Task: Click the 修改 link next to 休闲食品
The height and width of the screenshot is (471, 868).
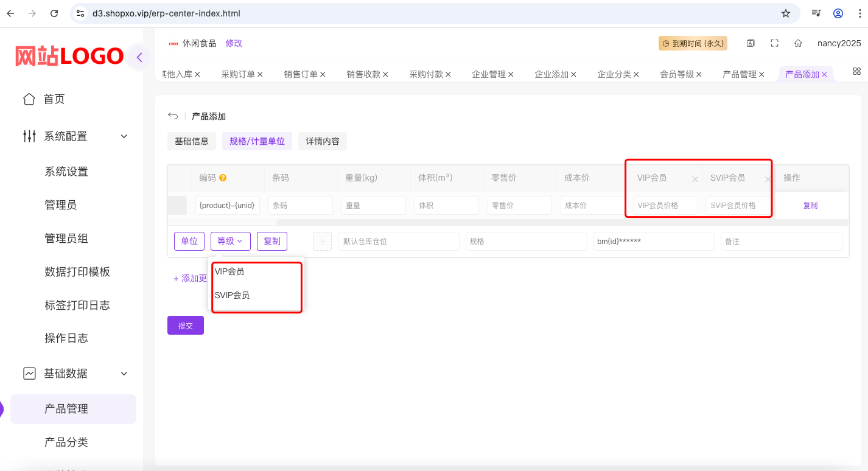Action: pyautogui.click(x=234, y=43)
